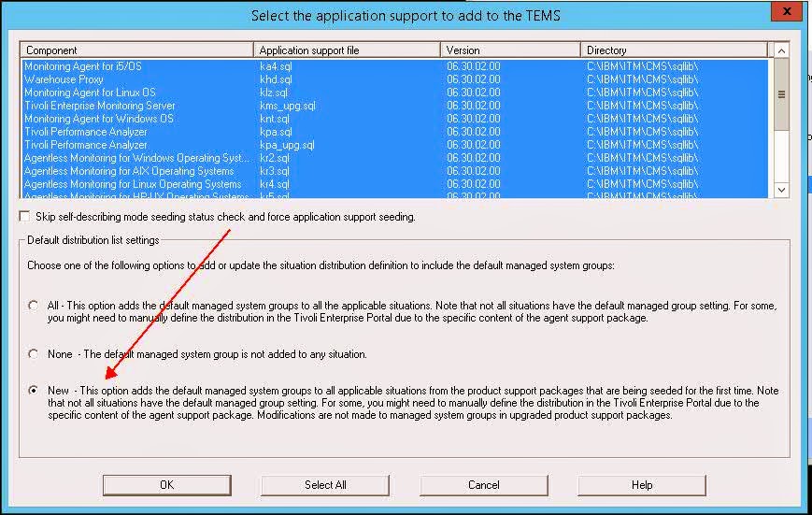The height and width of the screenshot is (515, 812).
Task: Select Tivoli Performance Analyzer kpa.sql row
Action: coord(394,132)
